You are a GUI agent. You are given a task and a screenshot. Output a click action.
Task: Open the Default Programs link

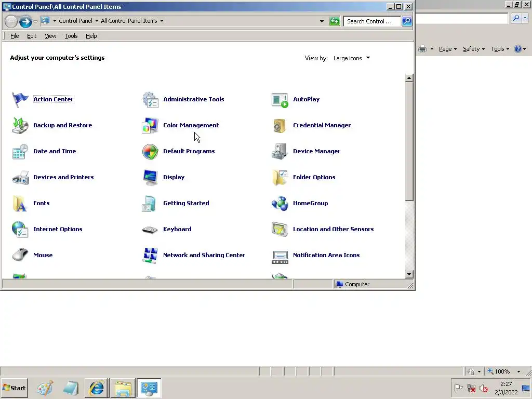pyautogui.click(x=189, y=151)
